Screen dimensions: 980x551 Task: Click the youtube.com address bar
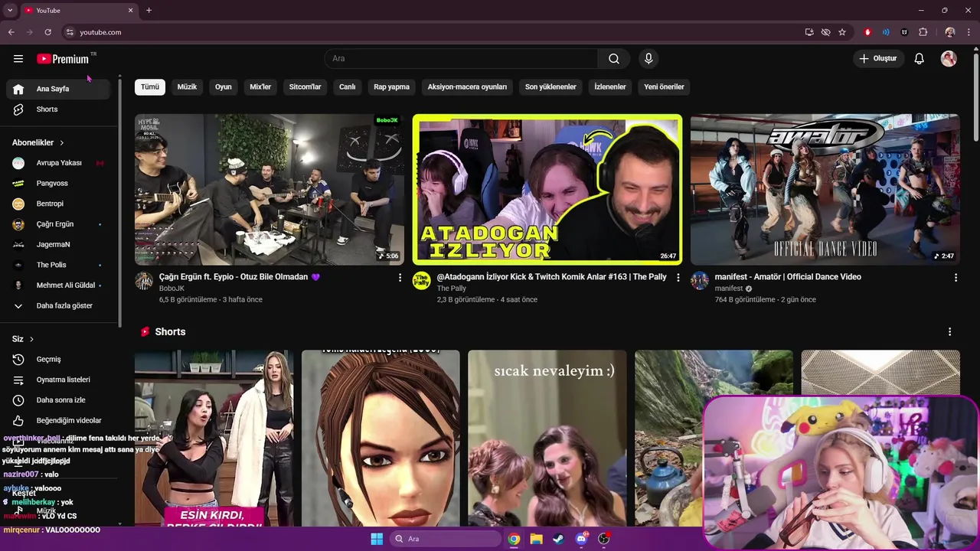click(433, 32)
